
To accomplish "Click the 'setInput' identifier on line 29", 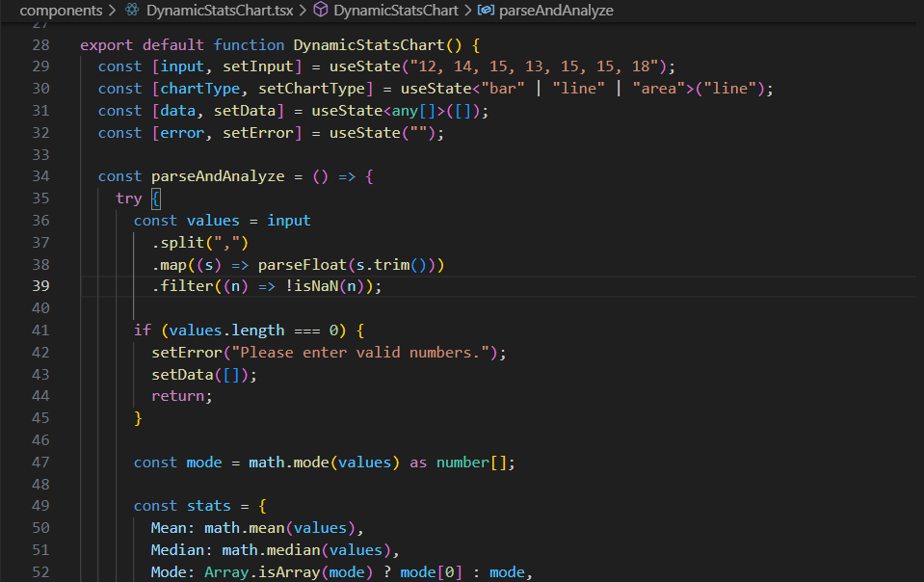I will coord(258,66).
